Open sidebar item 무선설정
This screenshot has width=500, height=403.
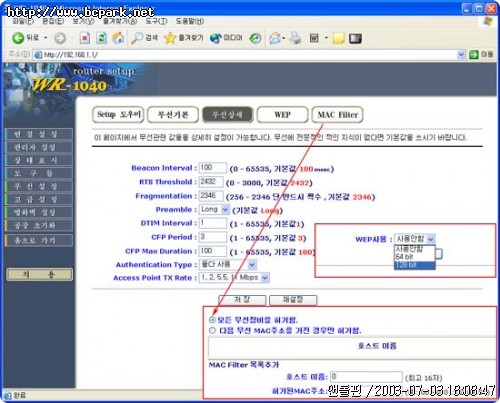point(39,186)
